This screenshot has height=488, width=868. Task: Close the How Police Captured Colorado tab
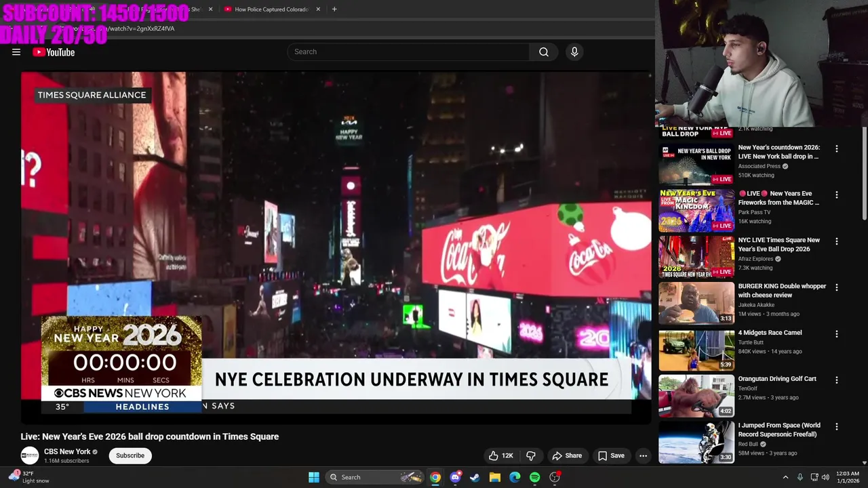point(317,9)
